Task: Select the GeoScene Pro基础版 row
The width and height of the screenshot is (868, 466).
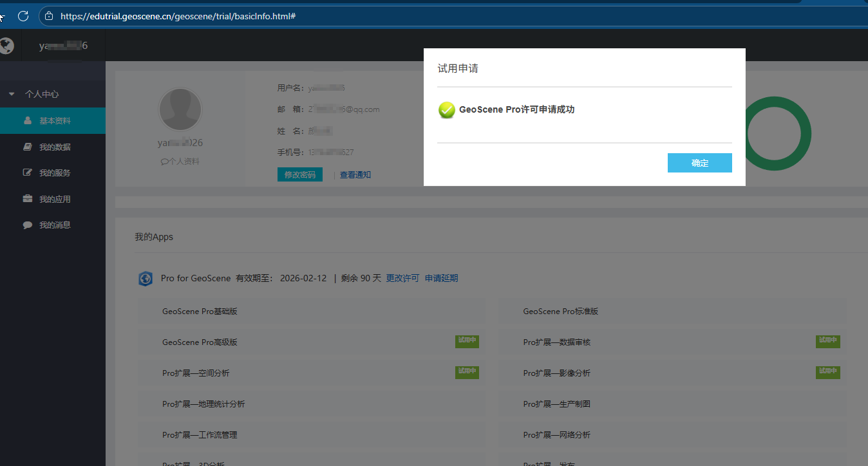Action: click(311, 312)
